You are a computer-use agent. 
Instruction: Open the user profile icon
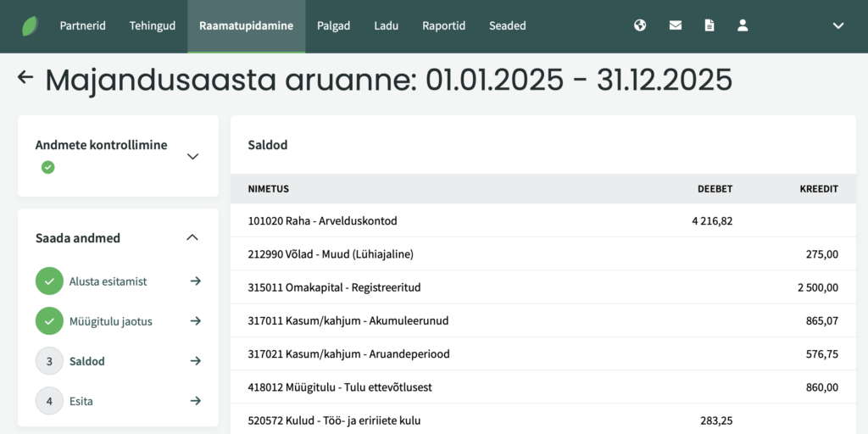click(x=743, y=25)
